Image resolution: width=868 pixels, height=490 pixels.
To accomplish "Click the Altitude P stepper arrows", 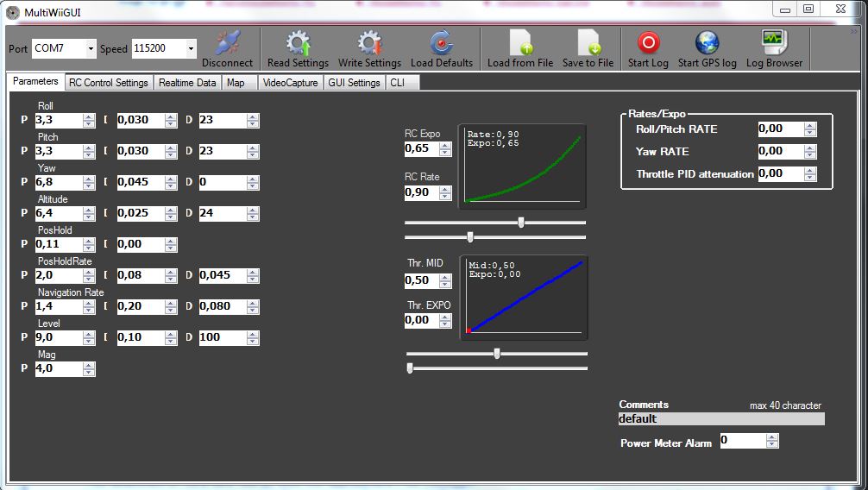I will [89, 213].
